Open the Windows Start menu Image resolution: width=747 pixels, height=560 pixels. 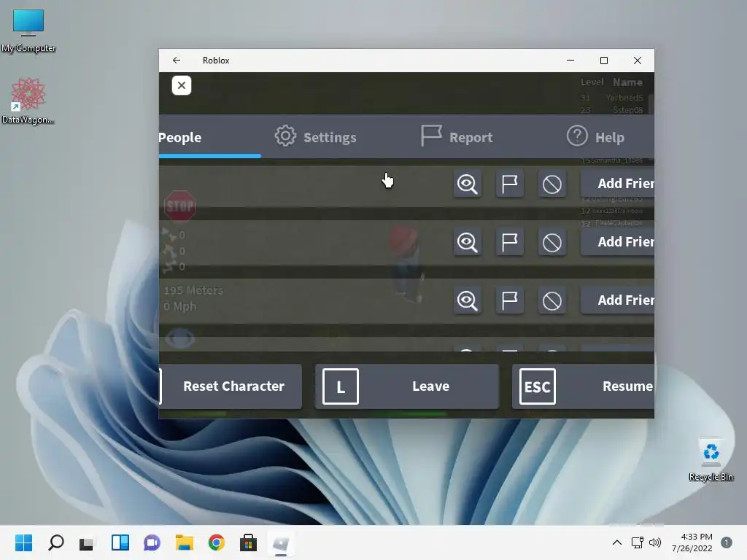[23, 542]
